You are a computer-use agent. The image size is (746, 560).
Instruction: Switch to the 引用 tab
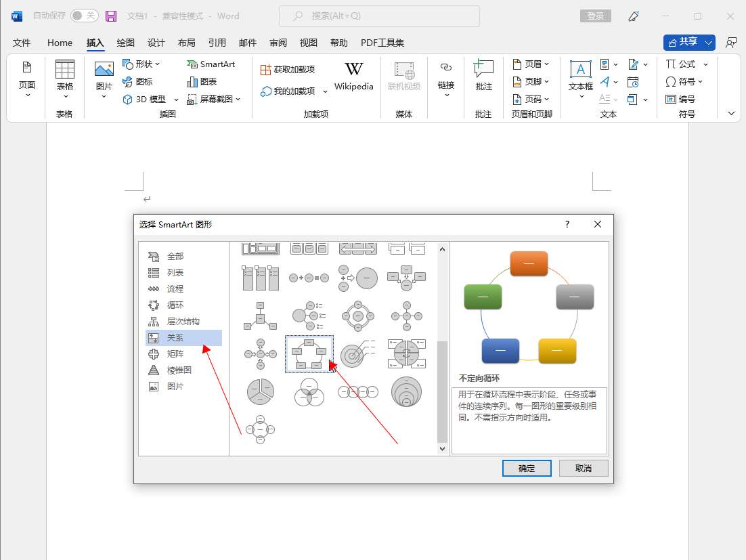tap(217, 43)
